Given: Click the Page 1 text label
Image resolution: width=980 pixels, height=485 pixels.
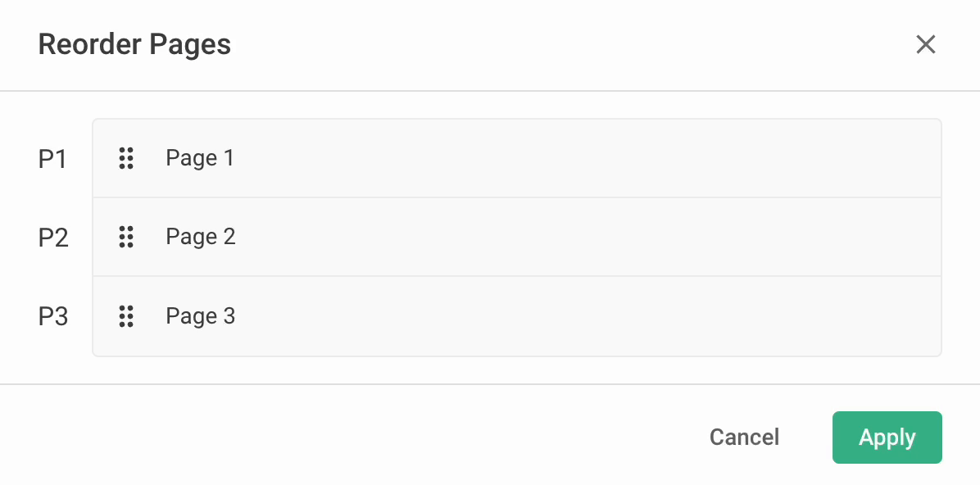Looking at the screenshot, I should (200, 158).
